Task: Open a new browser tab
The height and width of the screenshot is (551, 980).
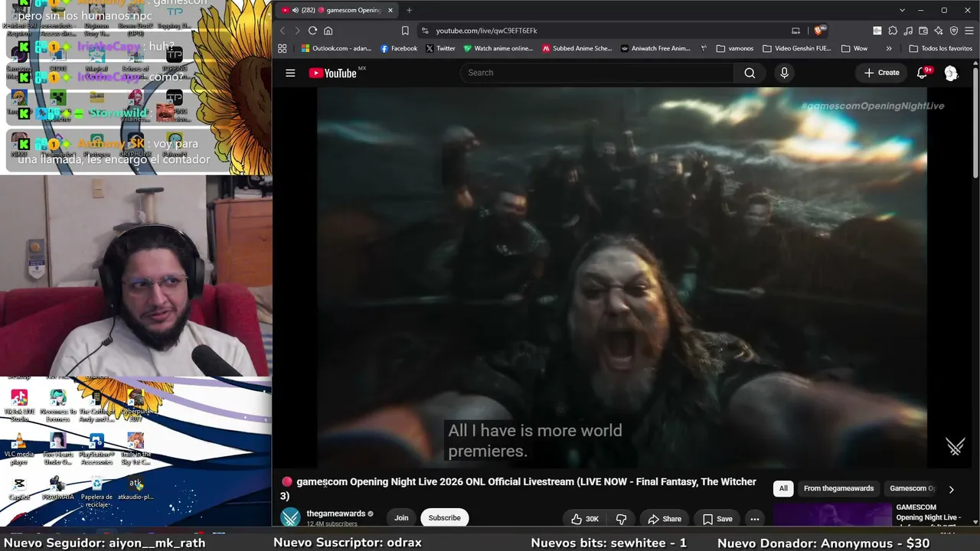Action: point(409,10)
